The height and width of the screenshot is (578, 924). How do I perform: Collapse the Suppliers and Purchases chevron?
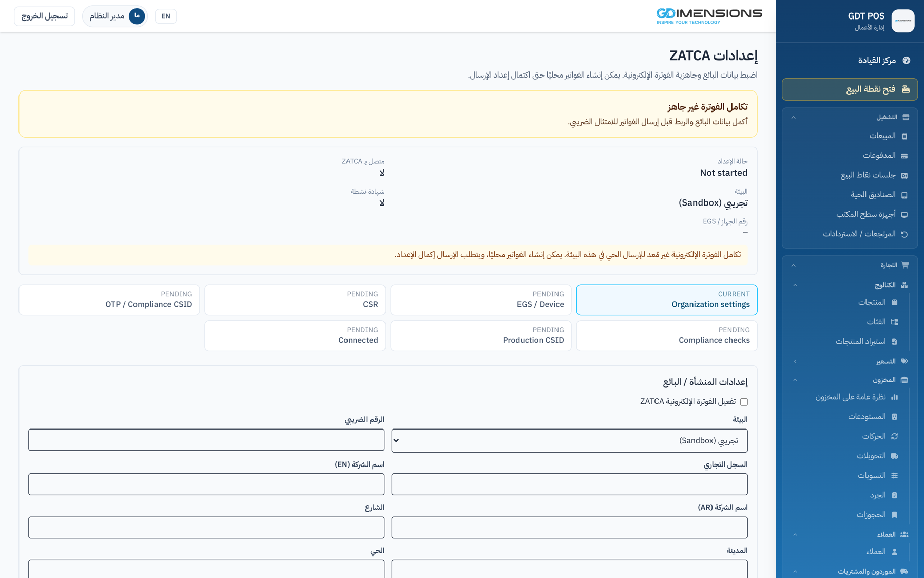pos(795,572)
